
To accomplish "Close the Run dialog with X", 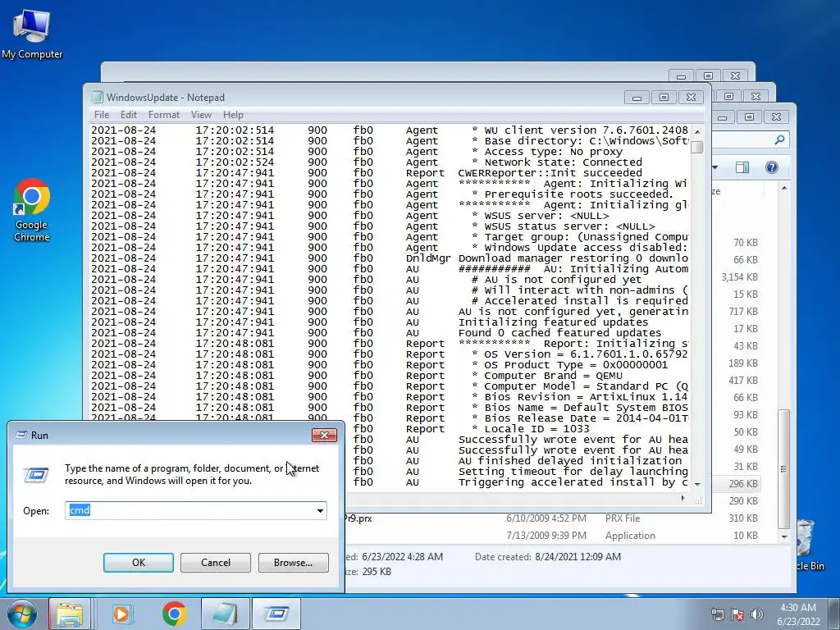I will click(x=324, y=435).
